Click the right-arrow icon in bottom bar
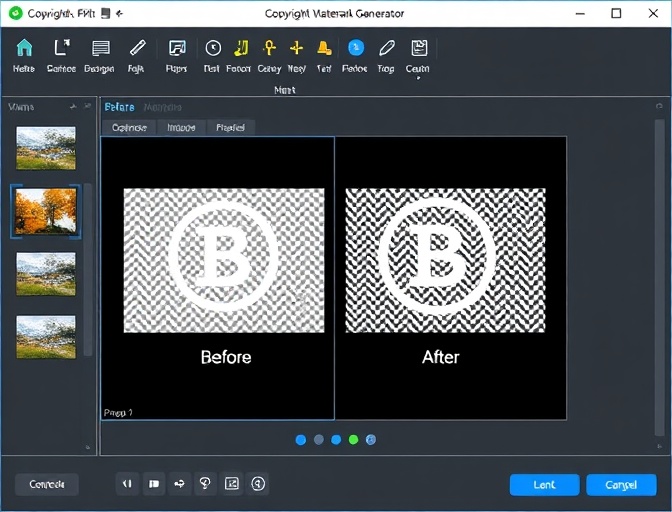 pyautogui.click(x=180, y=484)
